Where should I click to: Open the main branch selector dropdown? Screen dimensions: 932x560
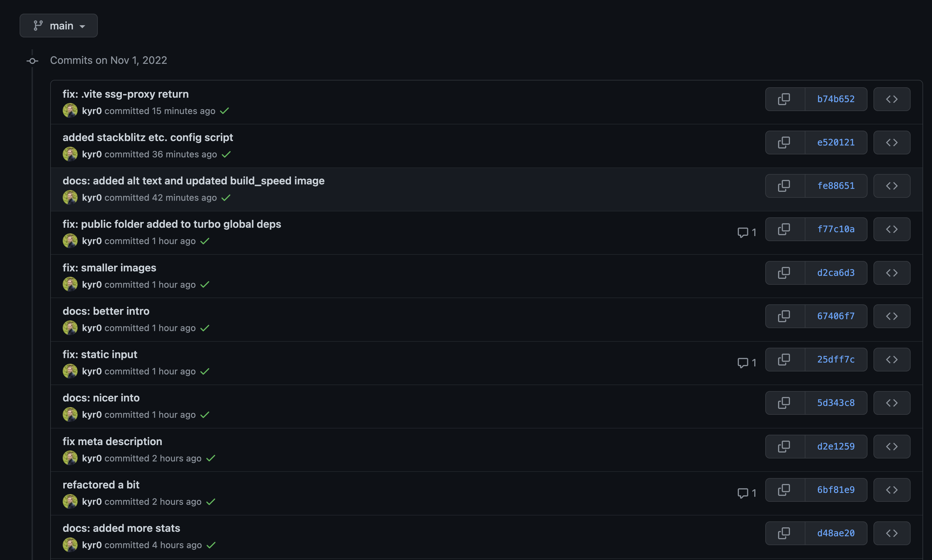click(59, 25)
